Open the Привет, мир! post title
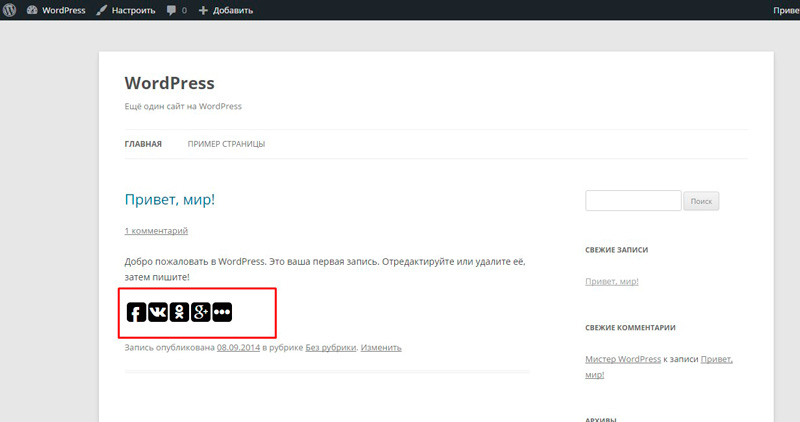This screenshot has width=800, height=422. pyautogui.click(x=169, y=200)
